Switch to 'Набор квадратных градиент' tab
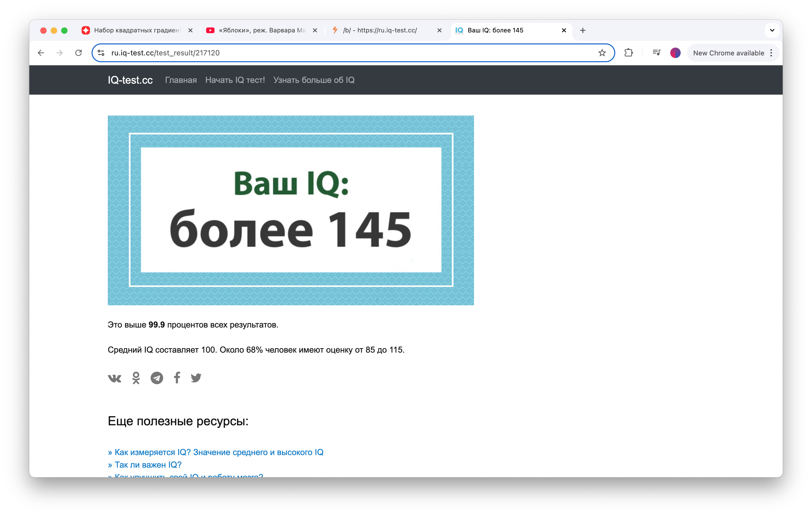Screen dimensions: 812x516 [x=138, y=30]
